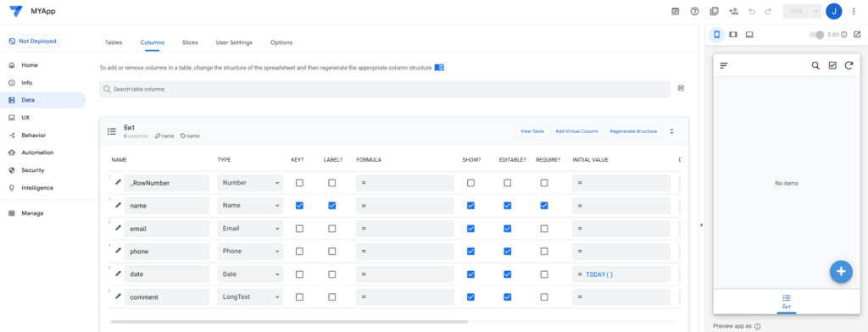Viewport: 868px width, 332px height.
Task: Click the share app add-user icon
Action: [733, 11]
